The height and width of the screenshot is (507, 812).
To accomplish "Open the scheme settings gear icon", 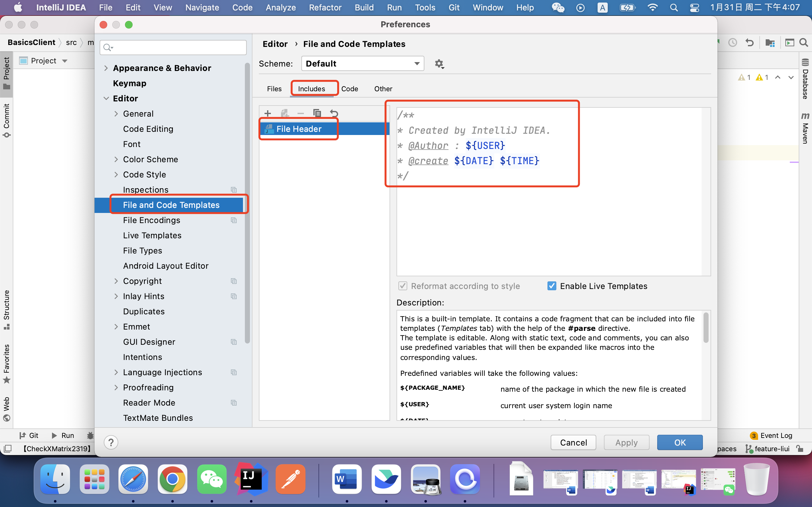I will point(439,64).
